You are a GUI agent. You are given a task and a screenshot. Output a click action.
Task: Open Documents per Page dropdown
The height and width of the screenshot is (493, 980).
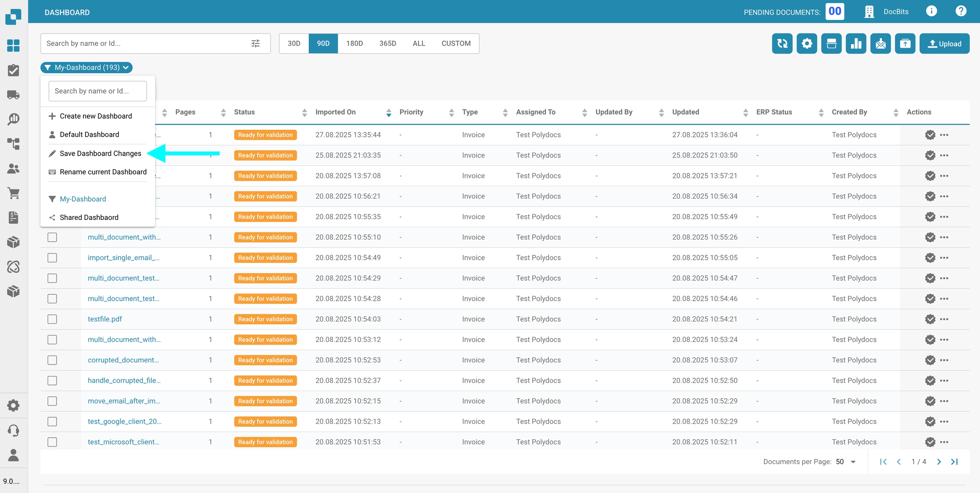click(846, 462)
